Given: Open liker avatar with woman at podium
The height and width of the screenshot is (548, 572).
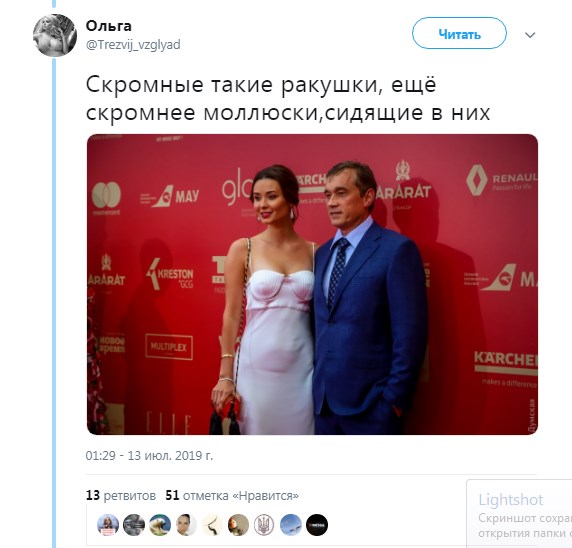Looking at the screenshot, I should tap(108, 525).
